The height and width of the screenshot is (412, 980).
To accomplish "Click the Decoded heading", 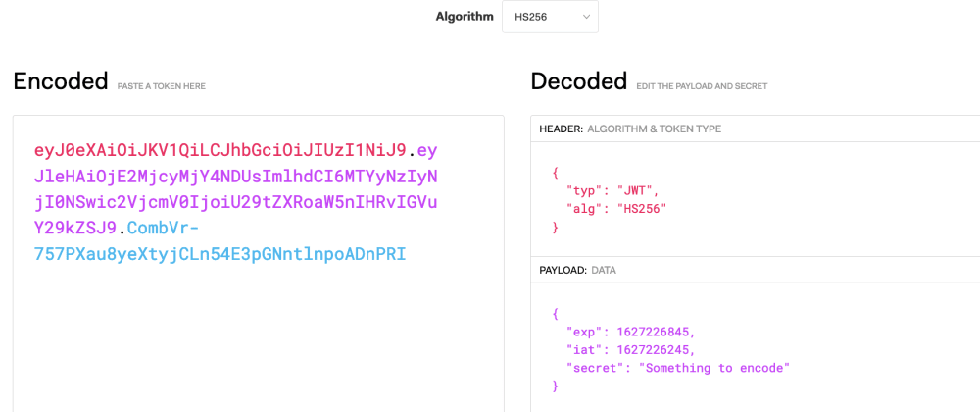I will click(x=579, y=81).
